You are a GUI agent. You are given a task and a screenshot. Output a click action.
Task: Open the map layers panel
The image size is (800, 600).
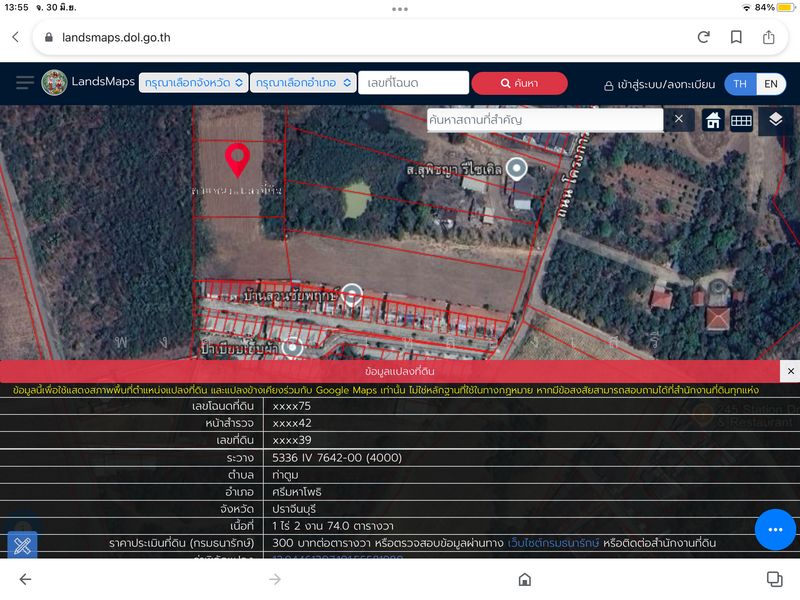pos(776,120)
